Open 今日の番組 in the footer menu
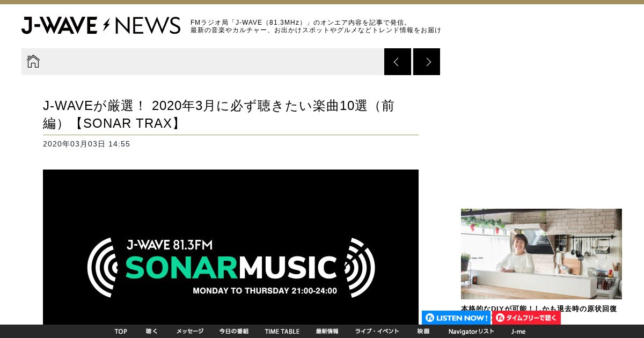 [234, 332]
